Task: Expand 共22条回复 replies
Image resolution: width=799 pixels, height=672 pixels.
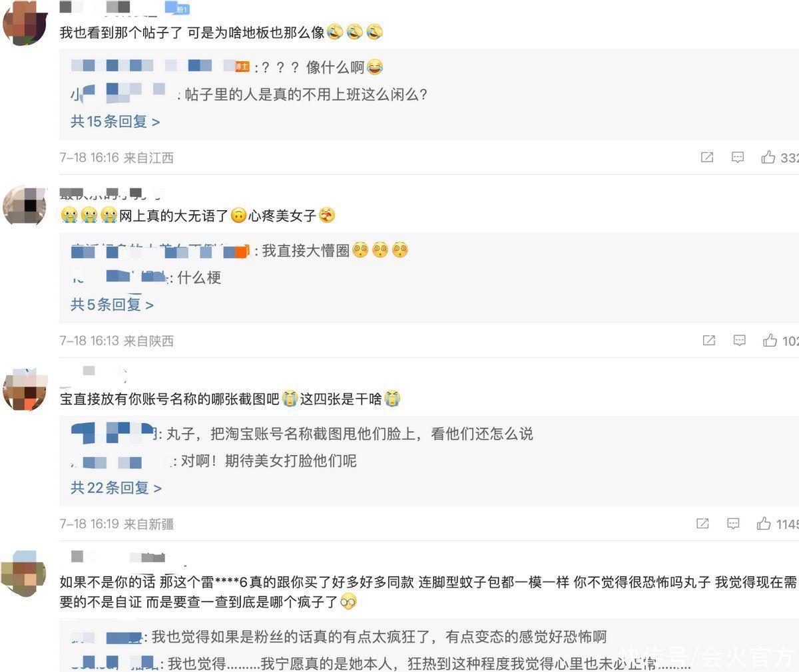Action: point(116,488)
